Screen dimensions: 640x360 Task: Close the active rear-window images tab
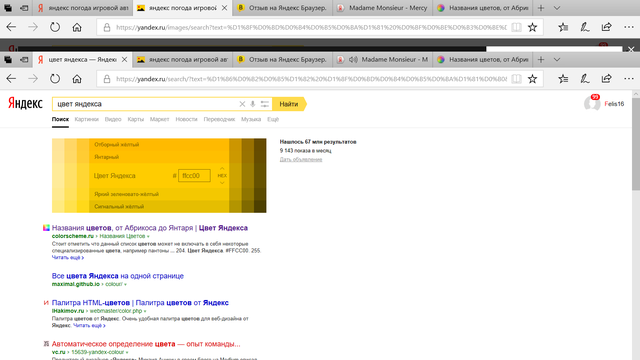point(224,8)
